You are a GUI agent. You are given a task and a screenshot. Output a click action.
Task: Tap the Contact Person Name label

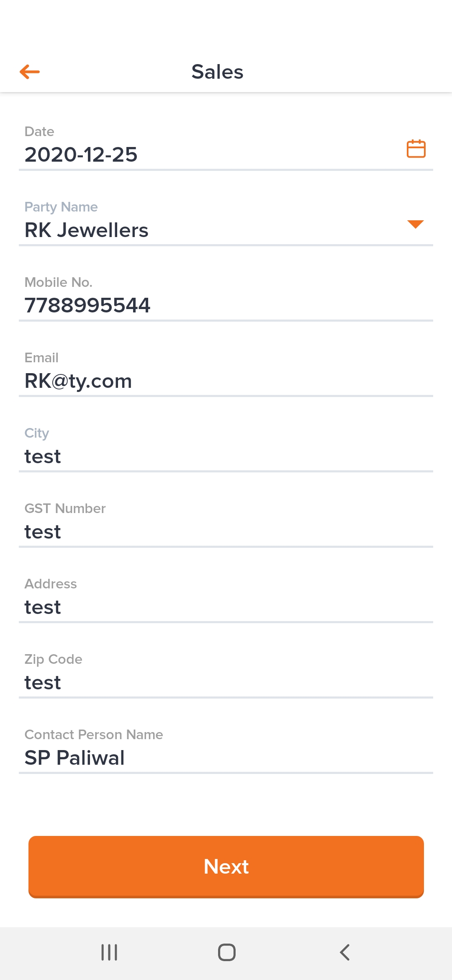[x=94, y=735]
